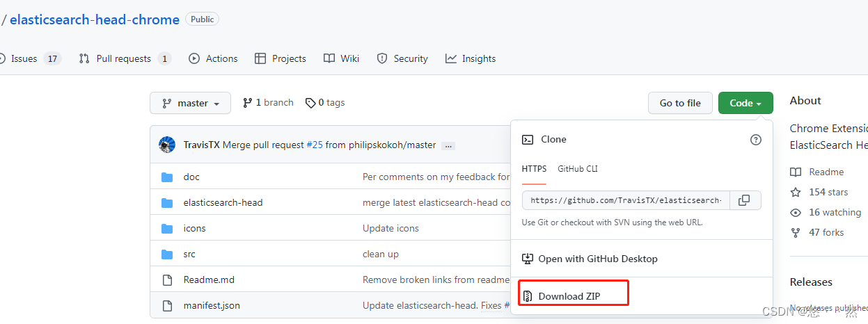
Task: Open the elasticsearch-head-chrome repository link
Action: point(95,19)
